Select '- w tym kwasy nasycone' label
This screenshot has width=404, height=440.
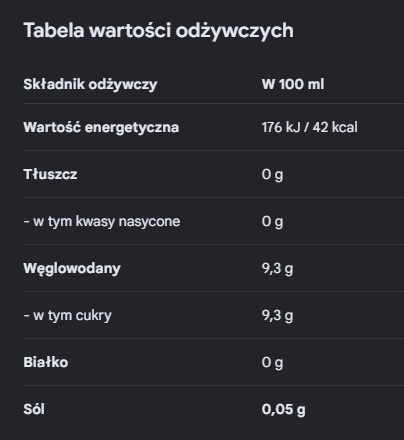pos(102,222)
